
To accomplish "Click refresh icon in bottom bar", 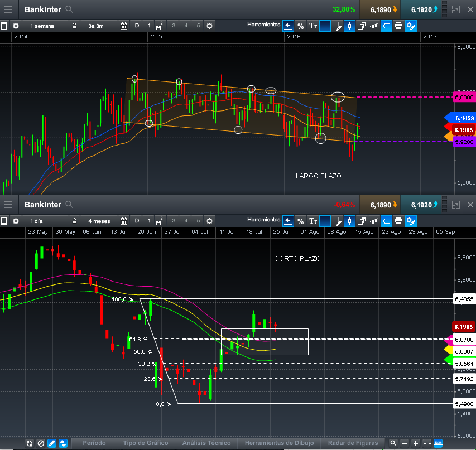I will click(x=30, y=443).
